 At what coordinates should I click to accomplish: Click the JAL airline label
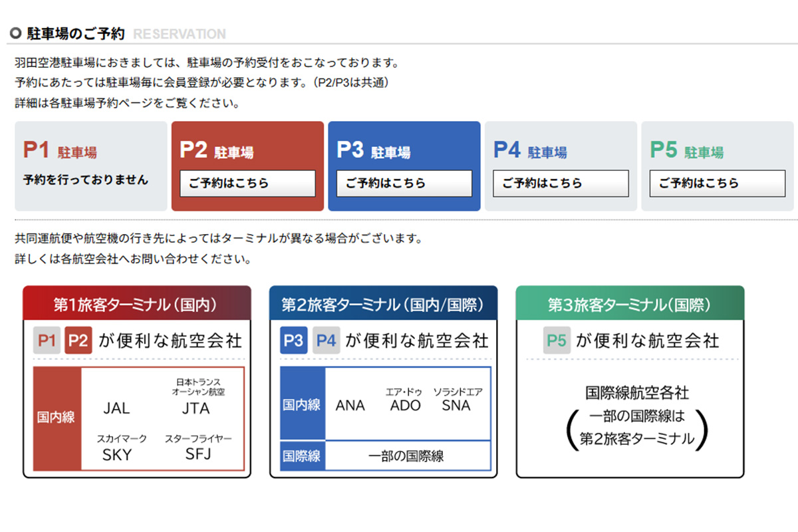pyautogui.click(x=117, y=408)
